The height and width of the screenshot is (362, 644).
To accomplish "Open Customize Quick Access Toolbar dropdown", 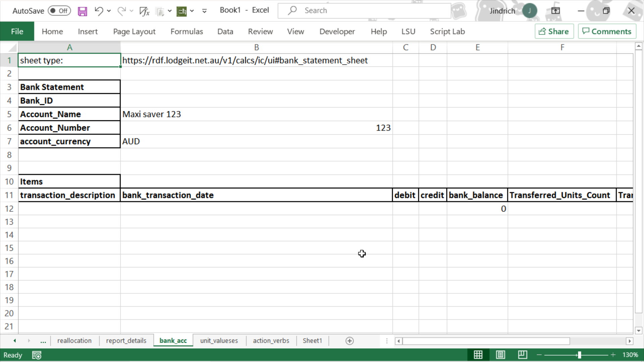I will (204, 11).
